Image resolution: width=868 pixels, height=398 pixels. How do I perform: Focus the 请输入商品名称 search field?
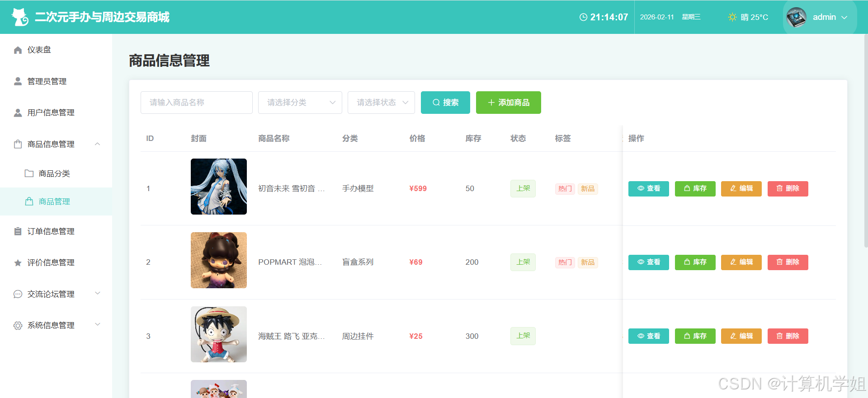click(197, 103)
